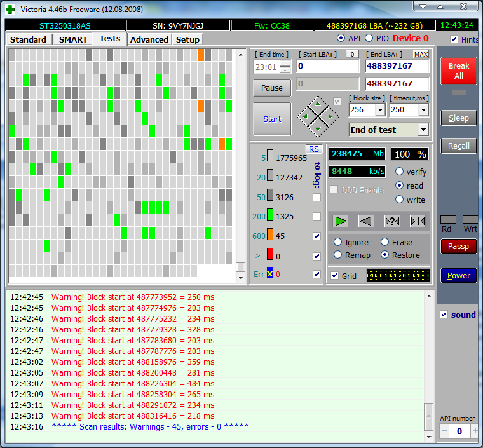
Task: Select the butterfly scan mode icon
Action: [417, 221]
